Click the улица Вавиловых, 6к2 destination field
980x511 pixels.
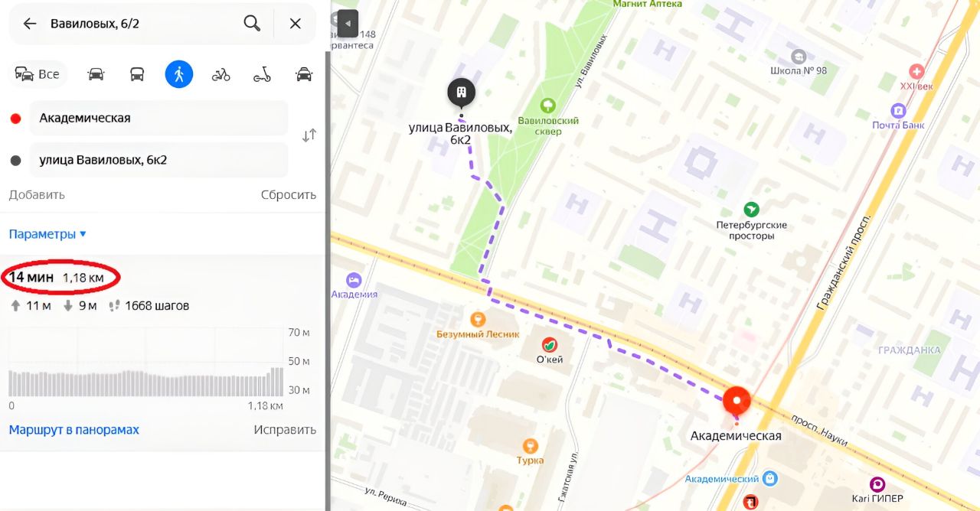click(158, 160)
